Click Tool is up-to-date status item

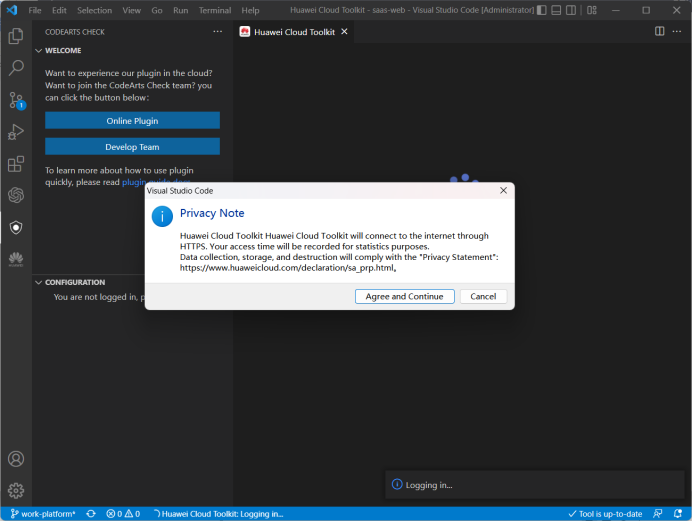605,514
